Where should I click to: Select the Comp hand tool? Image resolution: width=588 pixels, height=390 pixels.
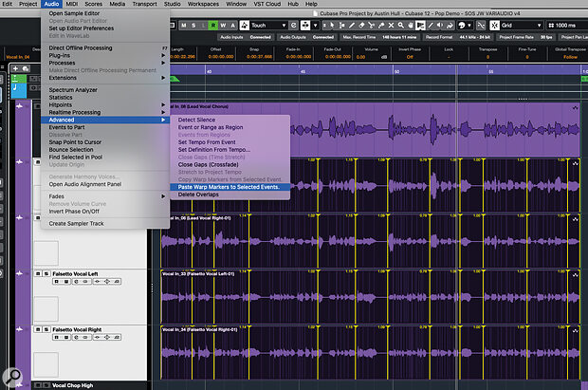pos(411,26)
